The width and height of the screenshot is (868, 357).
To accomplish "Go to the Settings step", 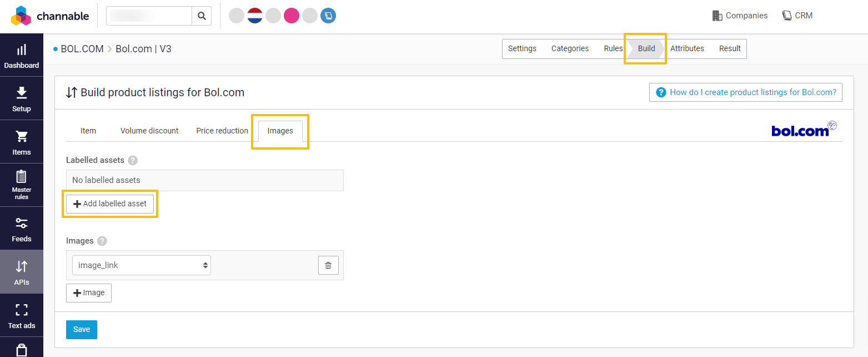I will (522, 48).
